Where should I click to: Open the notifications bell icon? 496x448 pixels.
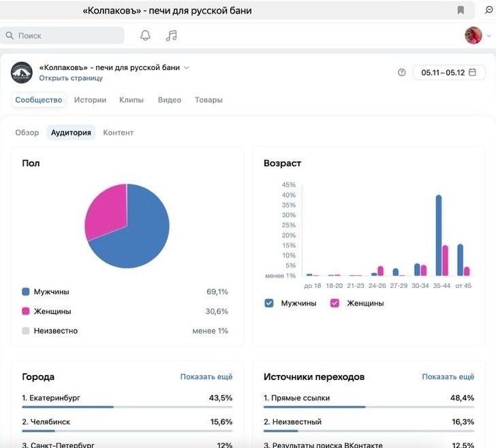point(145,35)
